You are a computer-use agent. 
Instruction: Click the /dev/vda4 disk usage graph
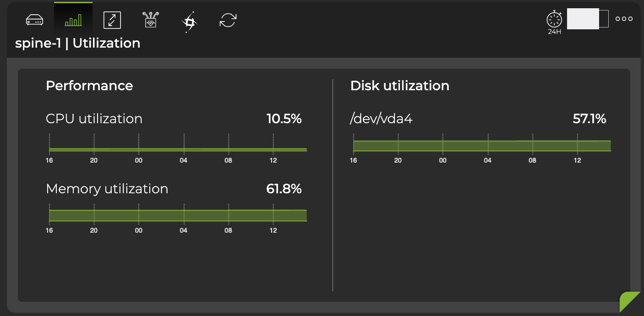coord(482,145)
